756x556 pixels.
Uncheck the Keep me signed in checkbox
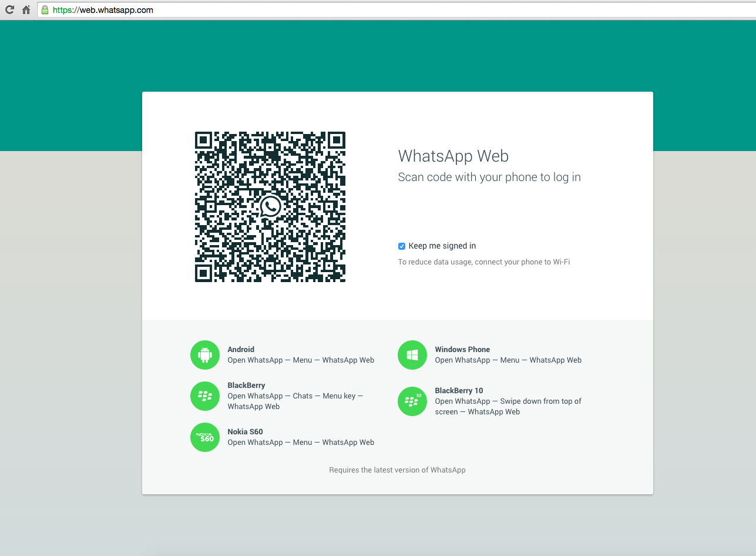pyautogui.click(x=402, y=246)
